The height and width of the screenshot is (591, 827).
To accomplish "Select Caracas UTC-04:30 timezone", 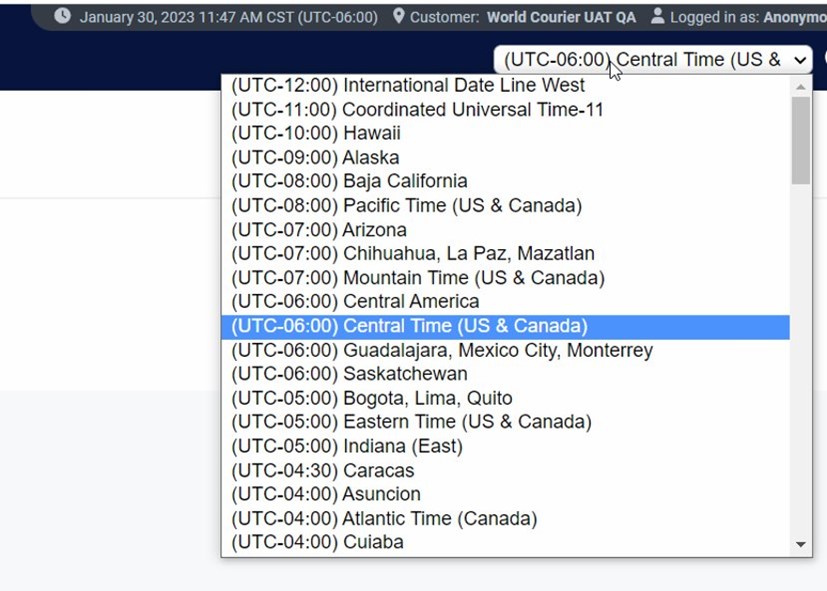I will coord(322,470).
